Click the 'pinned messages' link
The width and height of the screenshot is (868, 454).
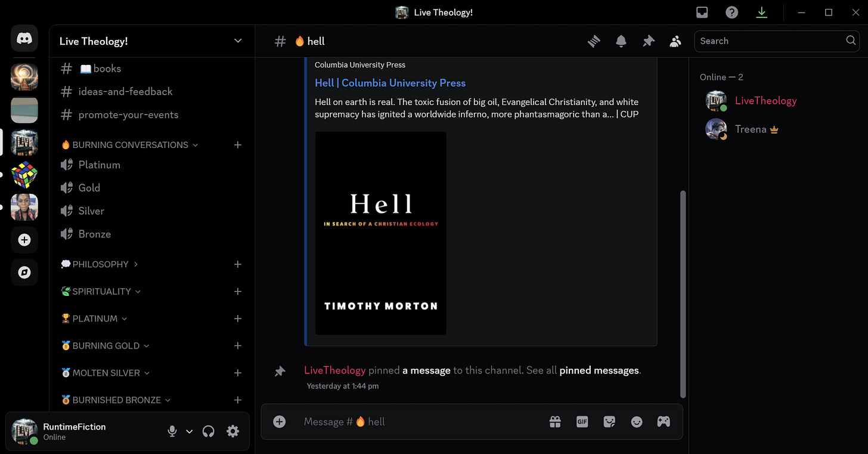tap(599, 370)
